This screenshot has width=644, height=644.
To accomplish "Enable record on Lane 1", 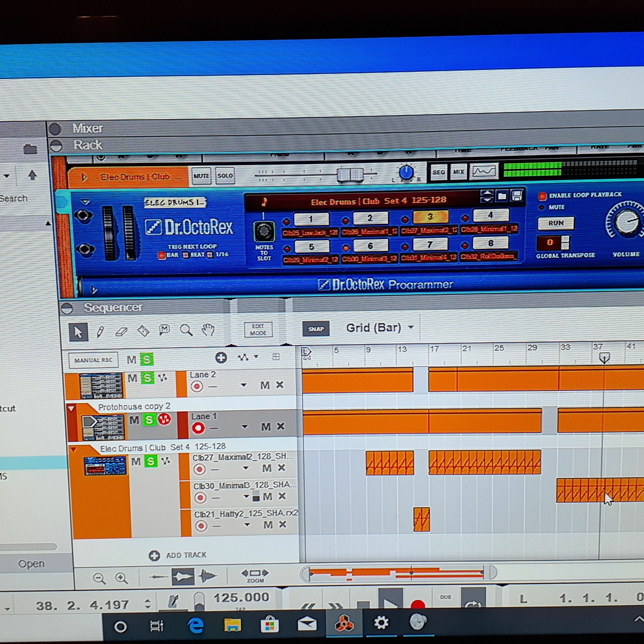I will pyautogui.click(x=198, y=428).
